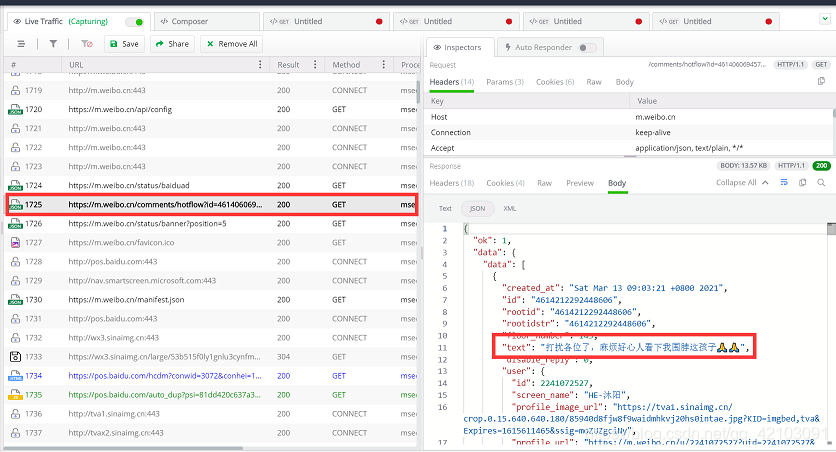Switch to the Live Traffic tab
The width and height of the screenshot is (836, 452).
(78, 21)
